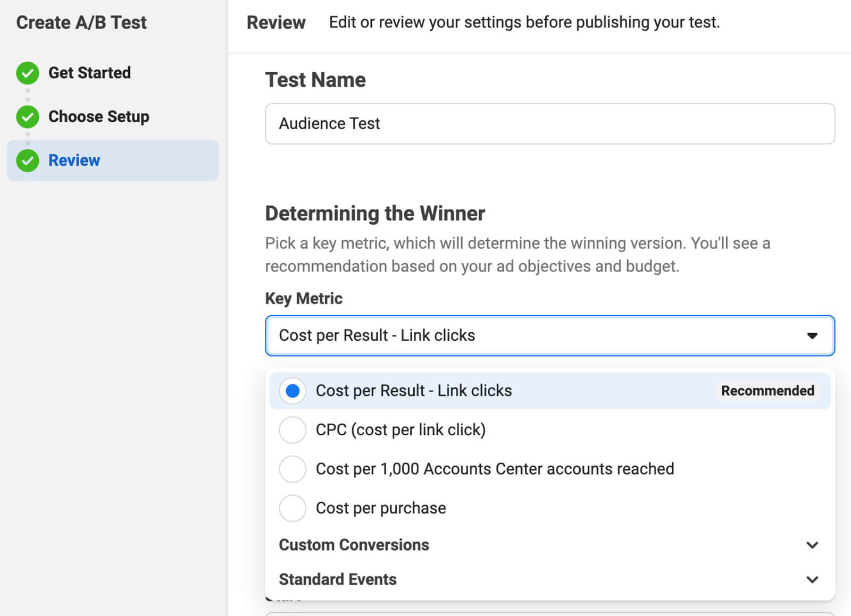Click the Determining the Winner heading
Viewport: 851px width, 616px height.
(375, 214)
